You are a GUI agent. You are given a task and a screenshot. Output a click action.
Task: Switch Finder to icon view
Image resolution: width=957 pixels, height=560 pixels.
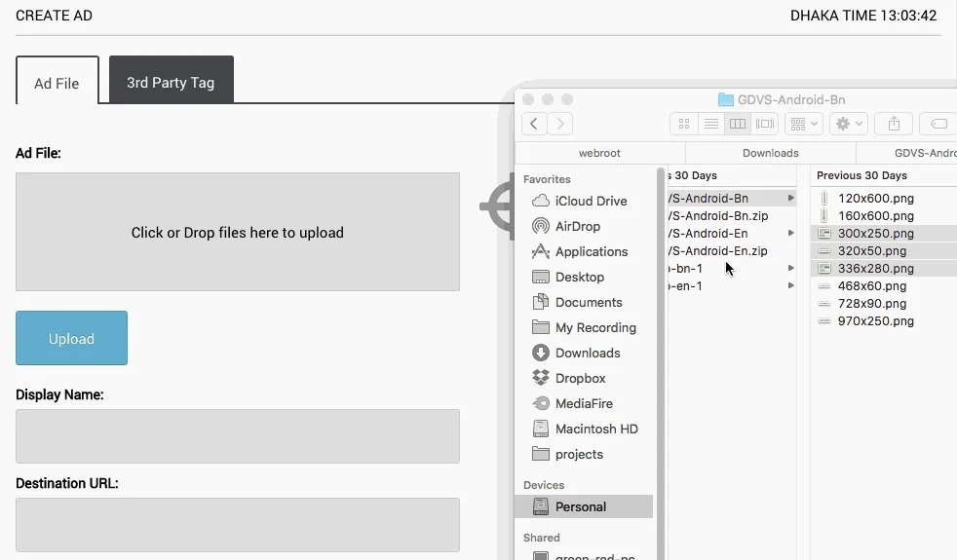point(683,124)
